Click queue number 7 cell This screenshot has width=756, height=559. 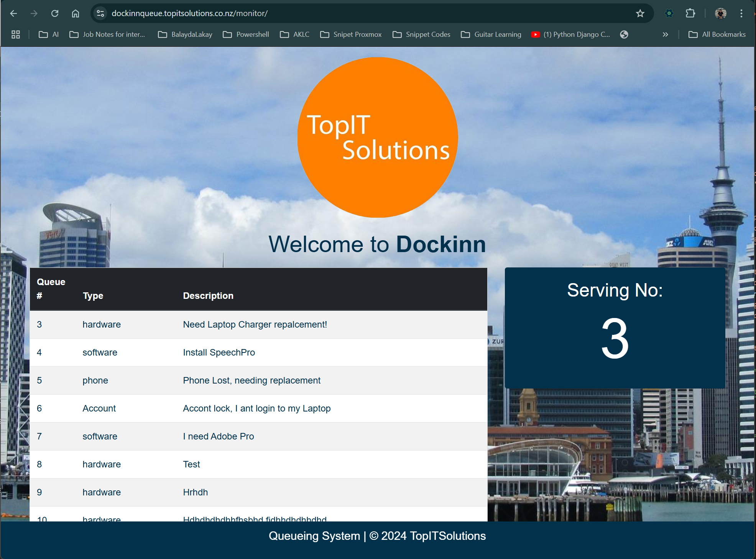[39, 436]
